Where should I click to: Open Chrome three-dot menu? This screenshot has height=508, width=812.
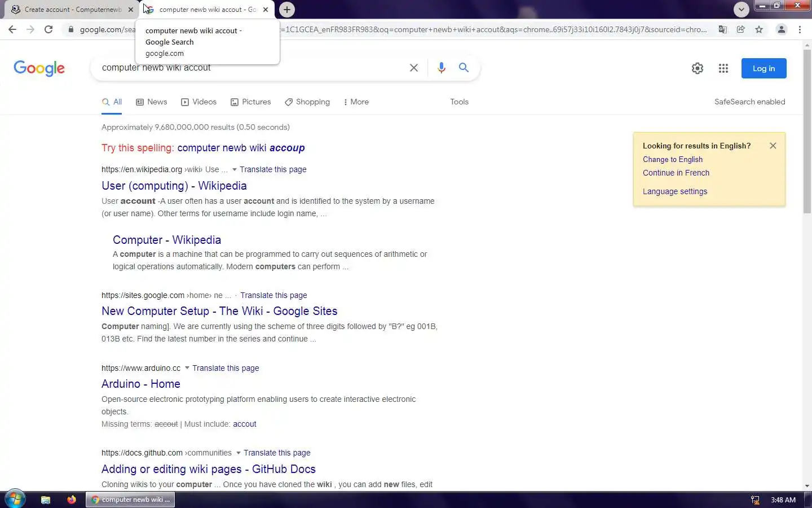[x=800, y=29]
